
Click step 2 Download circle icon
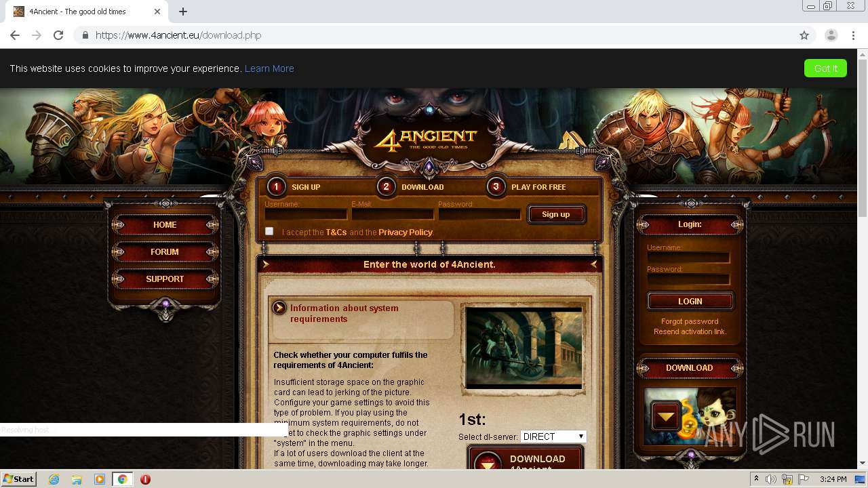(386, 186)
